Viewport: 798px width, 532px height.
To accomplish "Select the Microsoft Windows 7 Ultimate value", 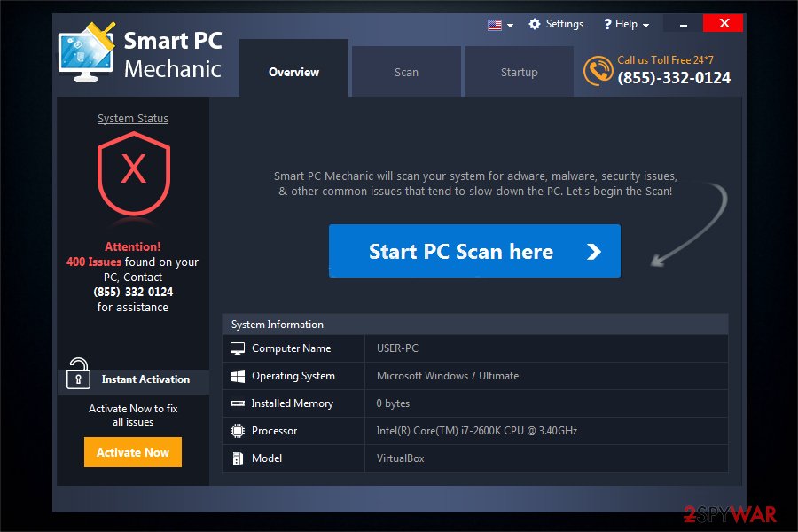I will pyautogui.click(x=448, y=376).
